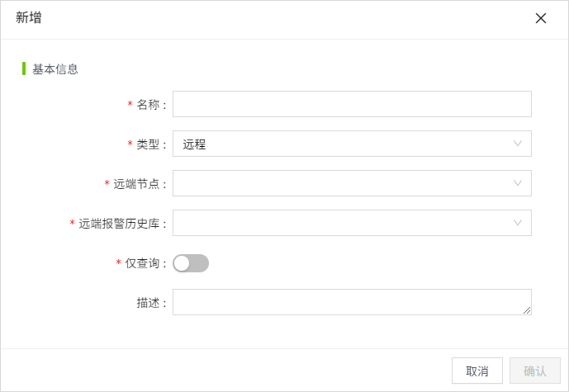Click the 名称 field label
This screenshot has width=569, height=392.
pos(149,105)
